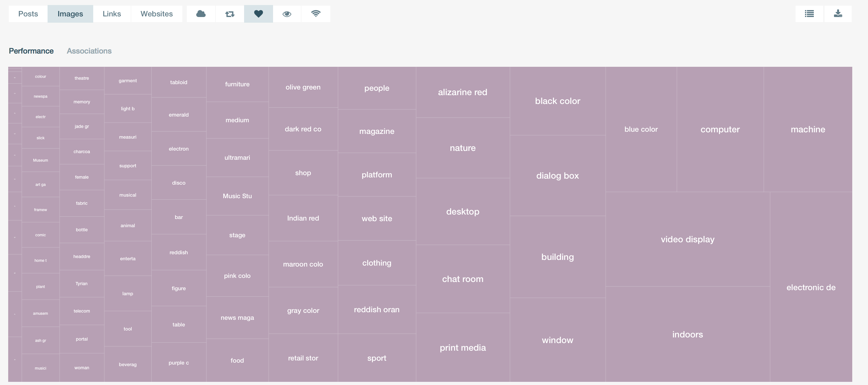
Task: Click the cloud icon in toolbar
Action: click(201, 14)
